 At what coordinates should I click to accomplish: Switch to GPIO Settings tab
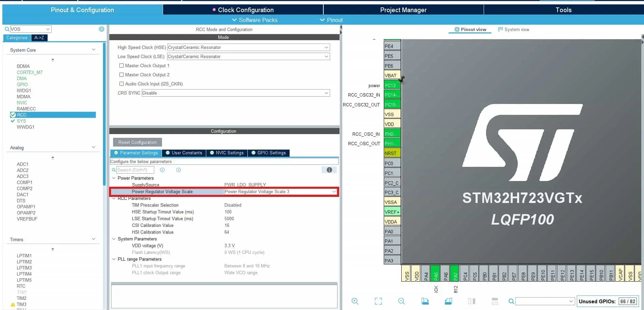(x=269, y=153)
